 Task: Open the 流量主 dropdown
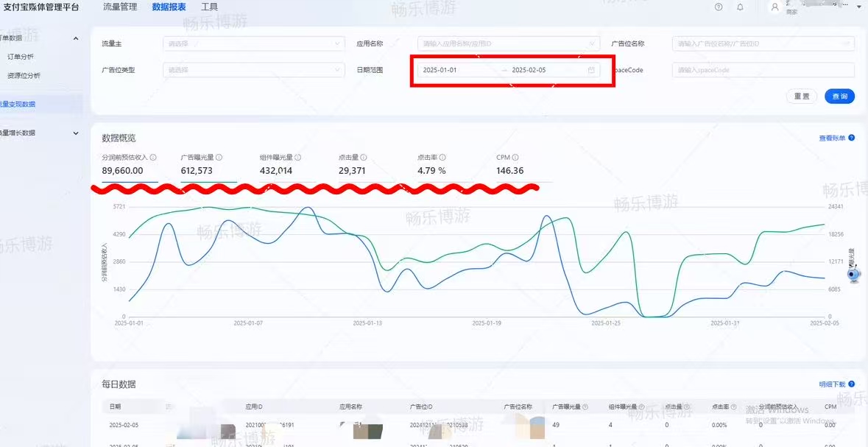click(x=254, y=43)
